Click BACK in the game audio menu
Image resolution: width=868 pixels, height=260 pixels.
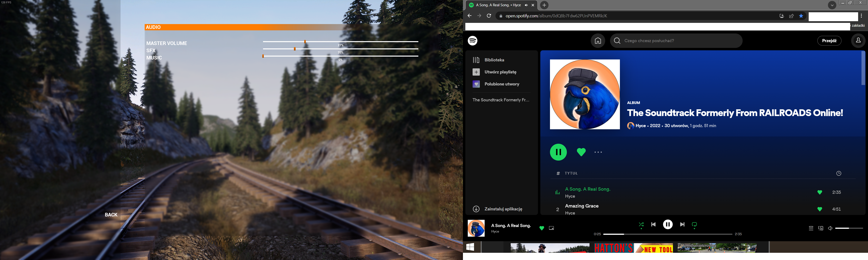tap(111, 214)
